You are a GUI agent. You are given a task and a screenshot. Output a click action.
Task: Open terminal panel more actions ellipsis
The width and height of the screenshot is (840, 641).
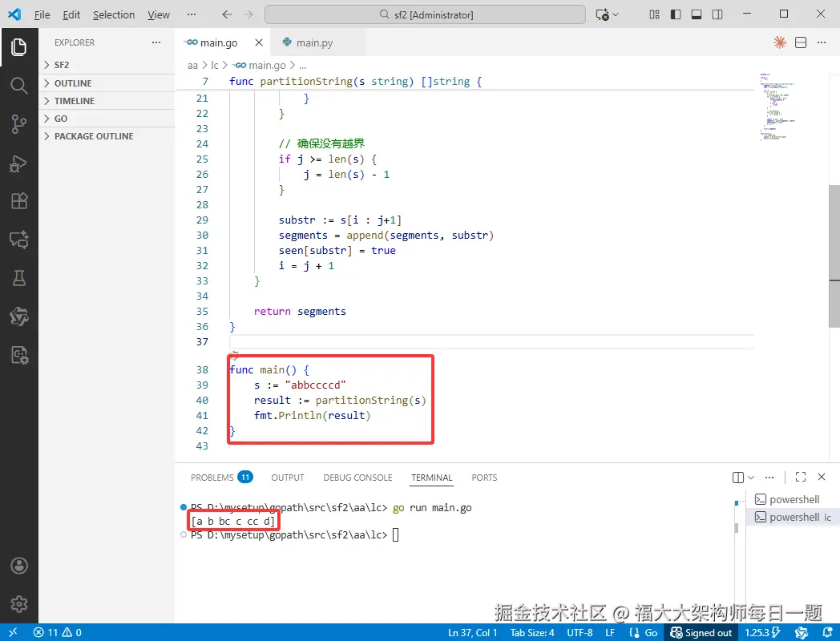[769, 477]
